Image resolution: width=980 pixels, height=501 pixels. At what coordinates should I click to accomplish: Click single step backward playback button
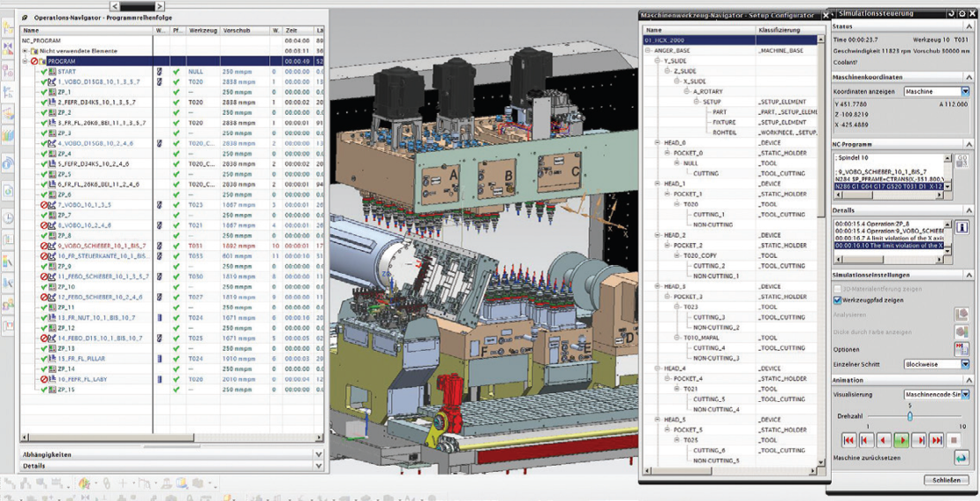883,440
